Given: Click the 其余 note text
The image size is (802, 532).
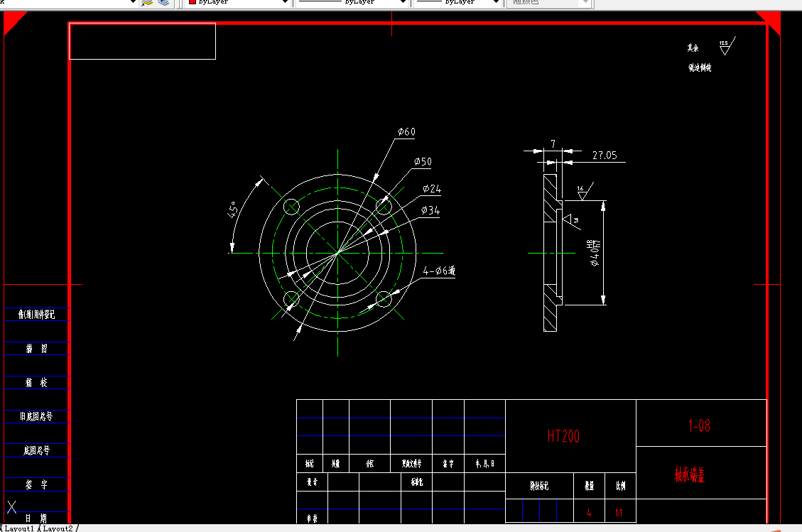Looking at the screenshot, I should [x=693, y=48].
